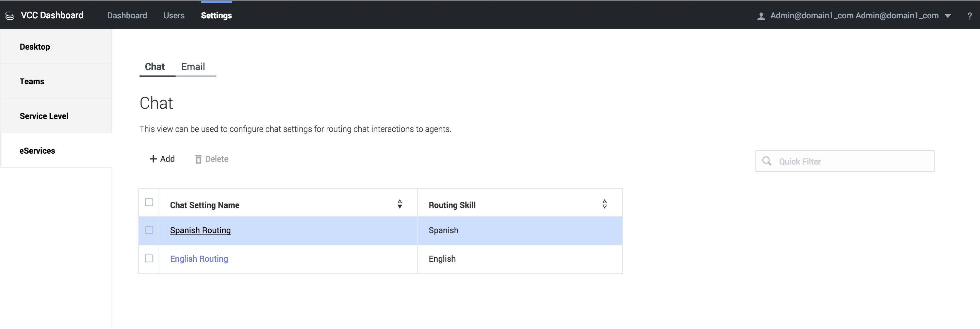Select Service Level in the sidebar

(44, 116)
